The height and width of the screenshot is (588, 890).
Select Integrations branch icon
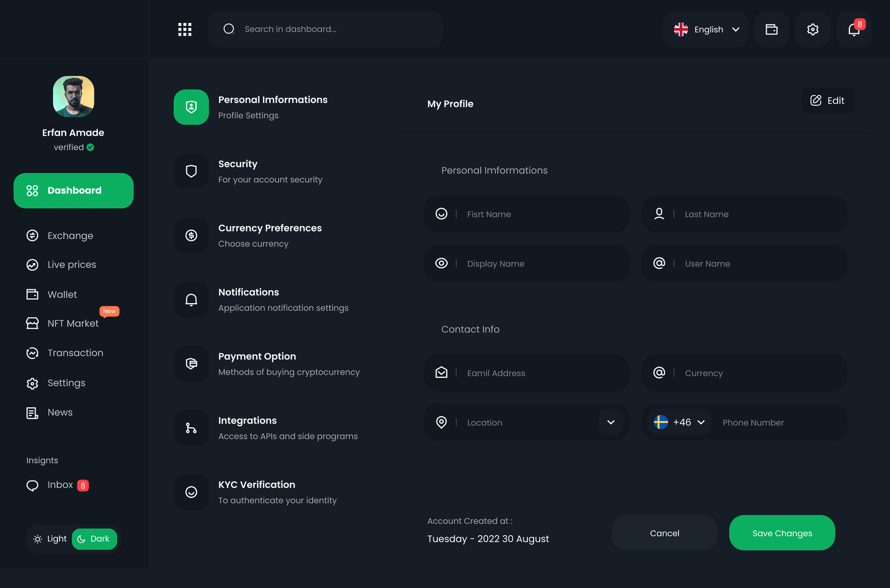(191, 428)
